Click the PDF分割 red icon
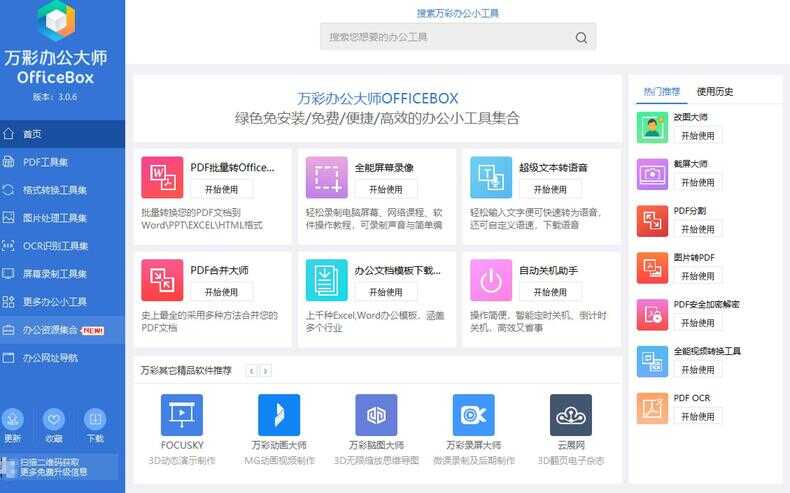This screenshot has height=493, width=790. tap(652, 221)
